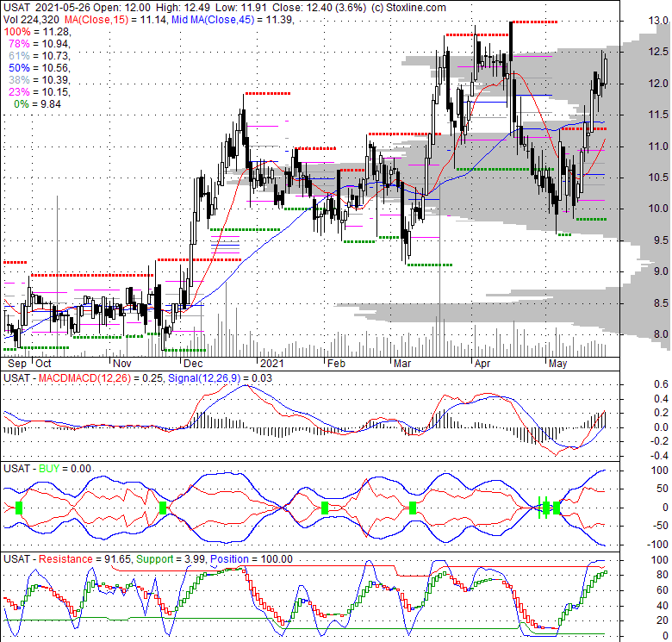This screenshot has width=672, height=642.
Task: Click the 12.5 price axis label
Action: pyautogui.click(x=659, y=52)
